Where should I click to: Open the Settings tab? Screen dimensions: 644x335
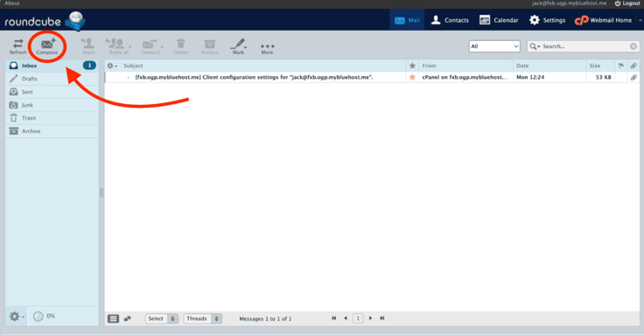547,20
